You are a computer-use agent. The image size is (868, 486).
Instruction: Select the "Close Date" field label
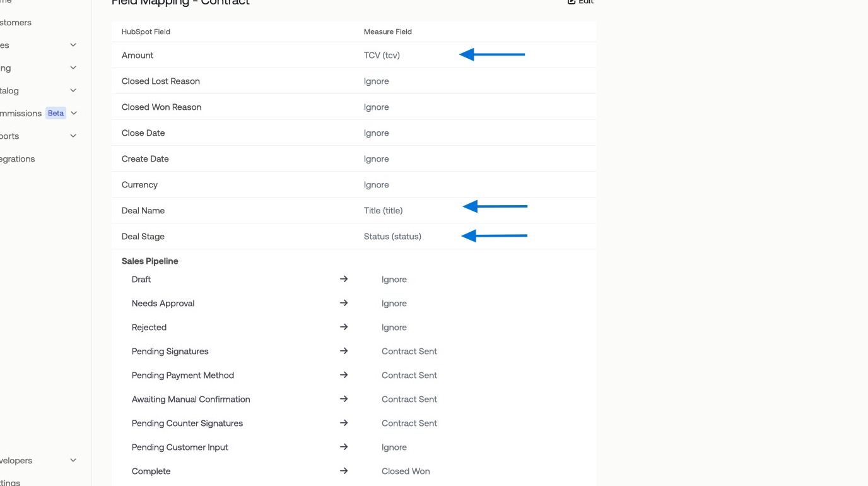[x=143, y=133]
